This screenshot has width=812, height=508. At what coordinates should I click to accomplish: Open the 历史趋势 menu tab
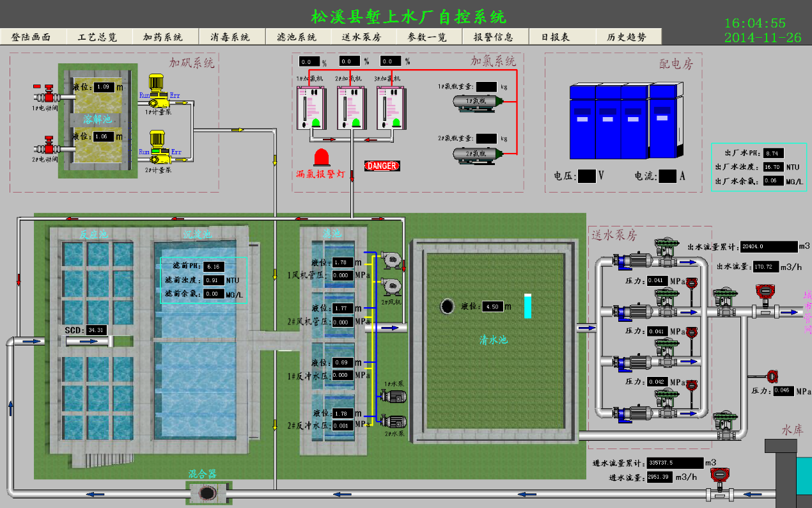pyautogui.click(x=628, y=36)
